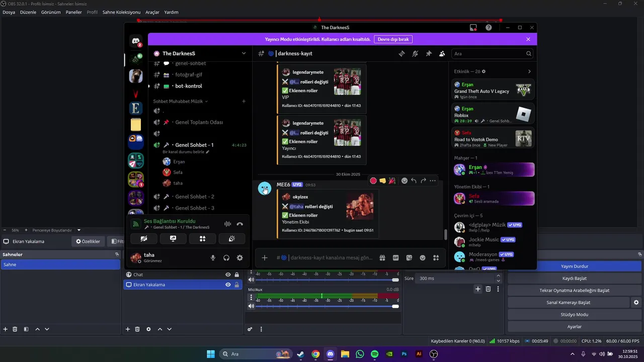644x362 pixels.
Task: Click Kaydı Başlat button
Action: pos(574,279)
